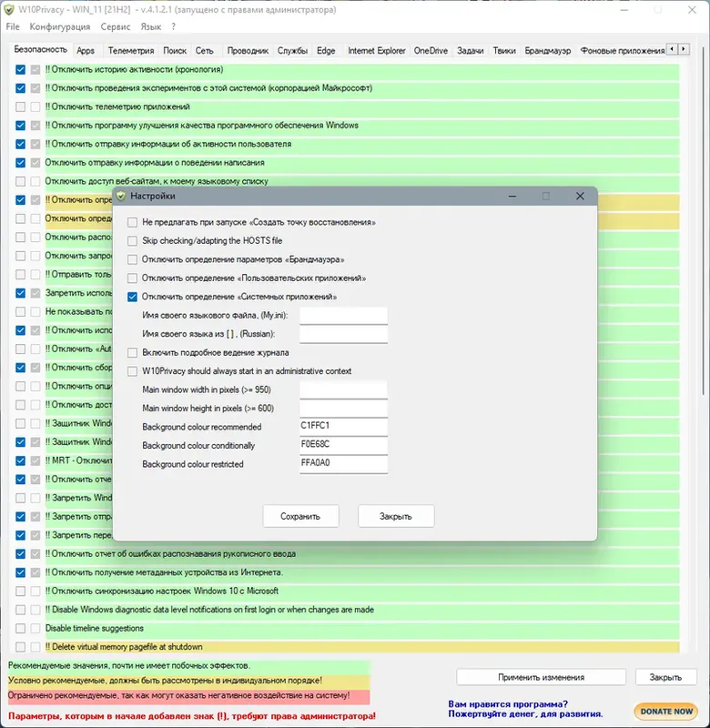The image size is (710, 728).
Task: Switch to the Поиск tab
Action: pyautogui.click(x=175, y=51)
